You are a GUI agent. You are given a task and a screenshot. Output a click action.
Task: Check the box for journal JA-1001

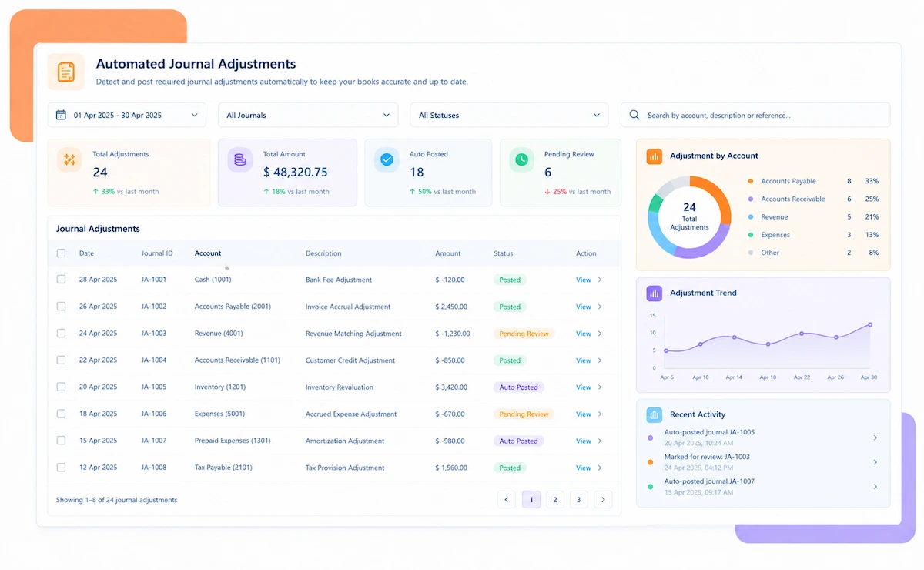coord(62,280)
